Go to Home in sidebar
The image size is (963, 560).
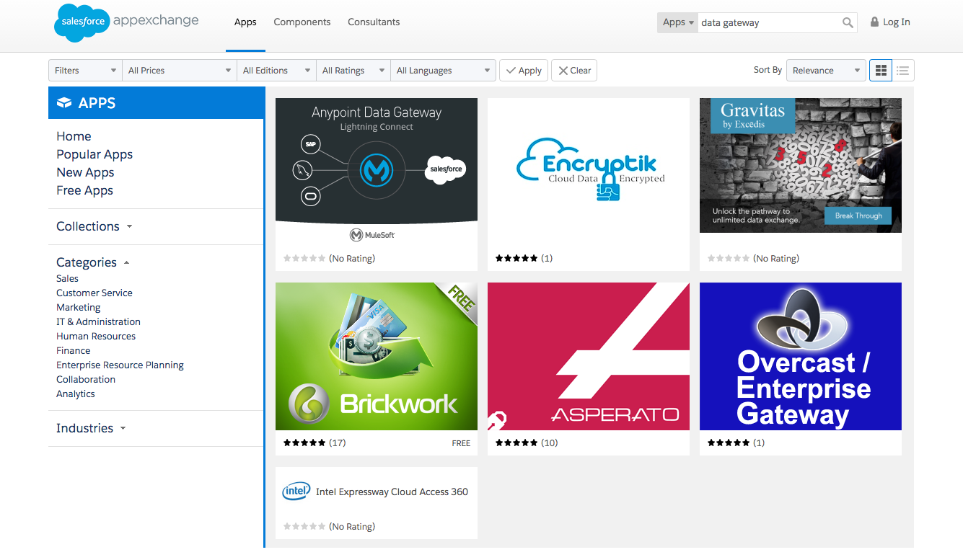74,136
